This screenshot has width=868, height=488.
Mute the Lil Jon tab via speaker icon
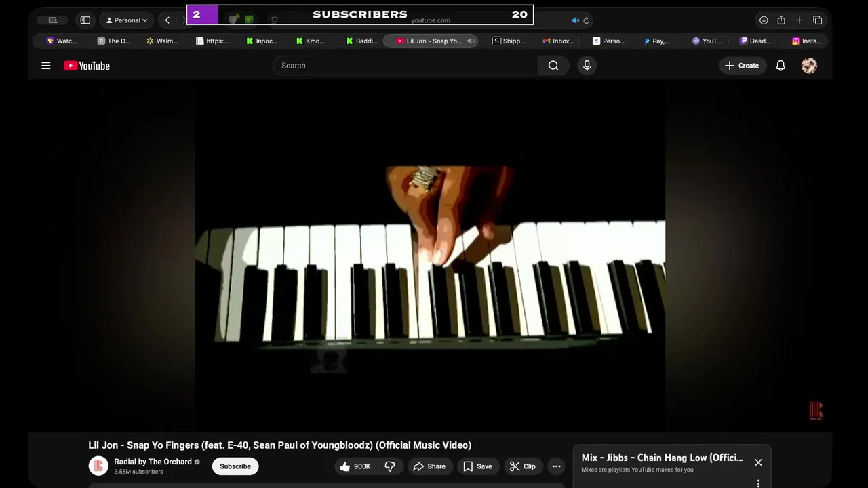471,41
